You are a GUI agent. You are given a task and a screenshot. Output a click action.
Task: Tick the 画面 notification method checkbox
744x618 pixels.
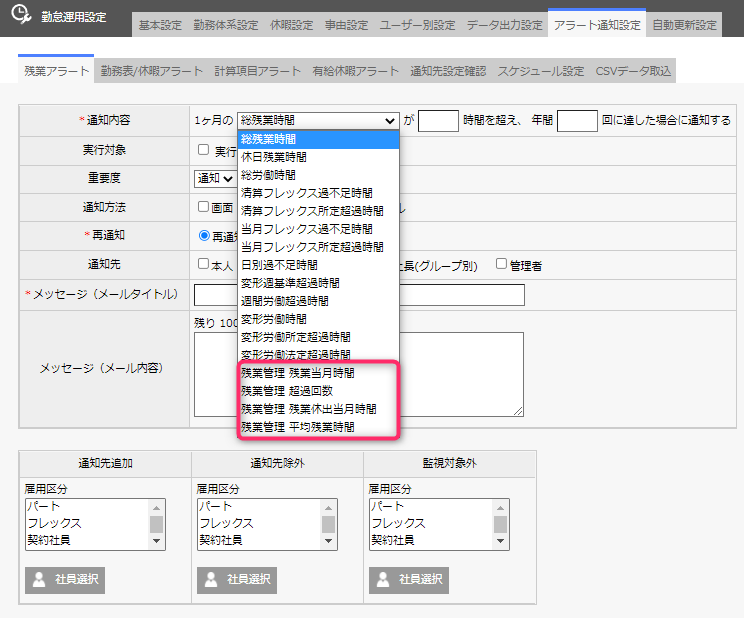coord(204,206)
